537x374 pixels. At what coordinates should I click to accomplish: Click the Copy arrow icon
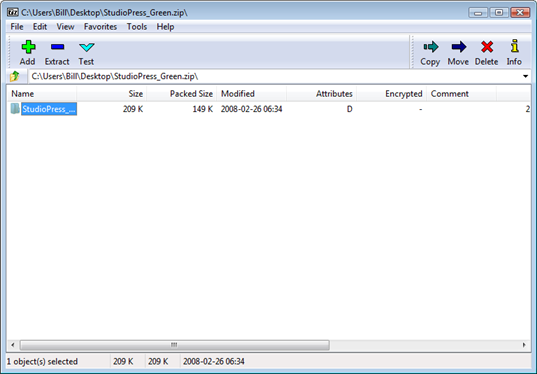coord(431,47)
